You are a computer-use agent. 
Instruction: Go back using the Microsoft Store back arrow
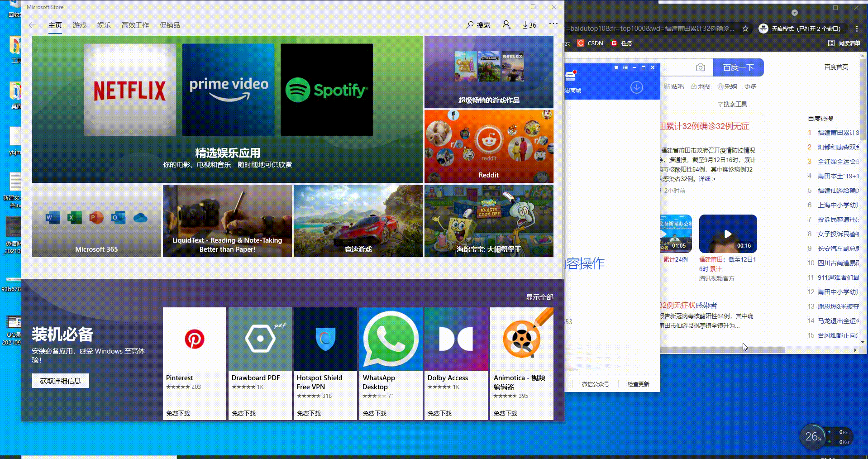[x=32, y=25]
